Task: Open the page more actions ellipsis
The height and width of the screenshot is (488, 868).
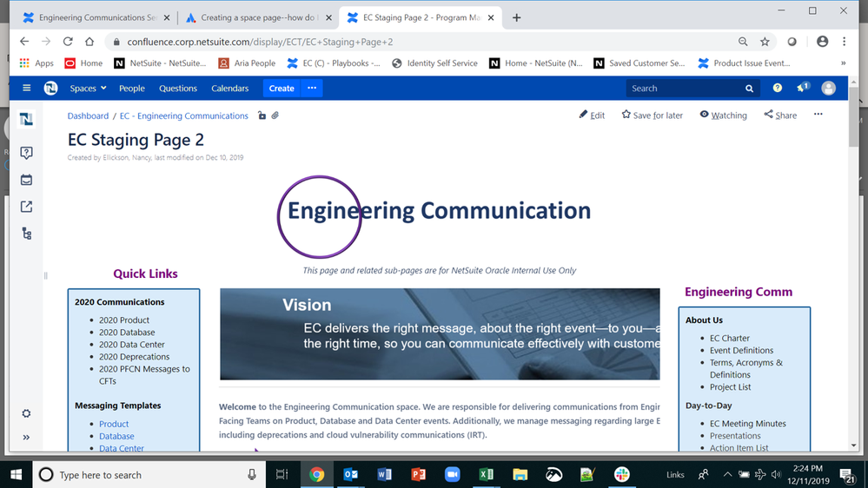Action: (x=818, y=115)
